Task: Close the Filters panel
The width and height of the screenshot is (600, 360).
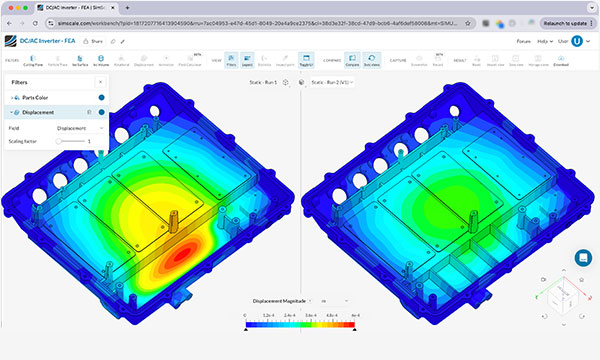Action: pos(100,82)
